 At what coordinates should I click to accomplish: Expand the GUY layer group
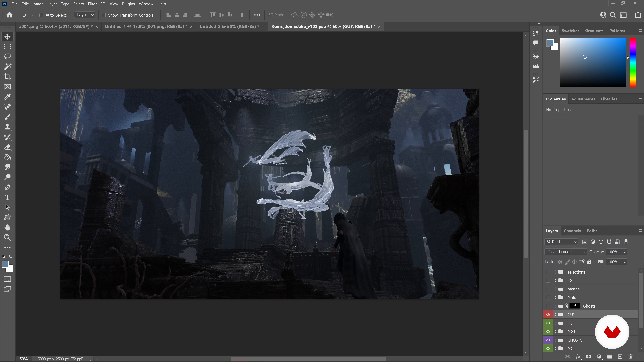click(555, 315)
